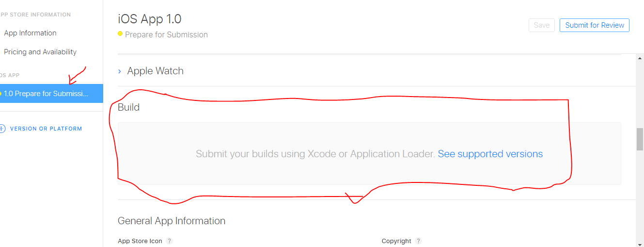
Task: Click the Submit your builds placeholder text
Action: [x=315, y=154]
